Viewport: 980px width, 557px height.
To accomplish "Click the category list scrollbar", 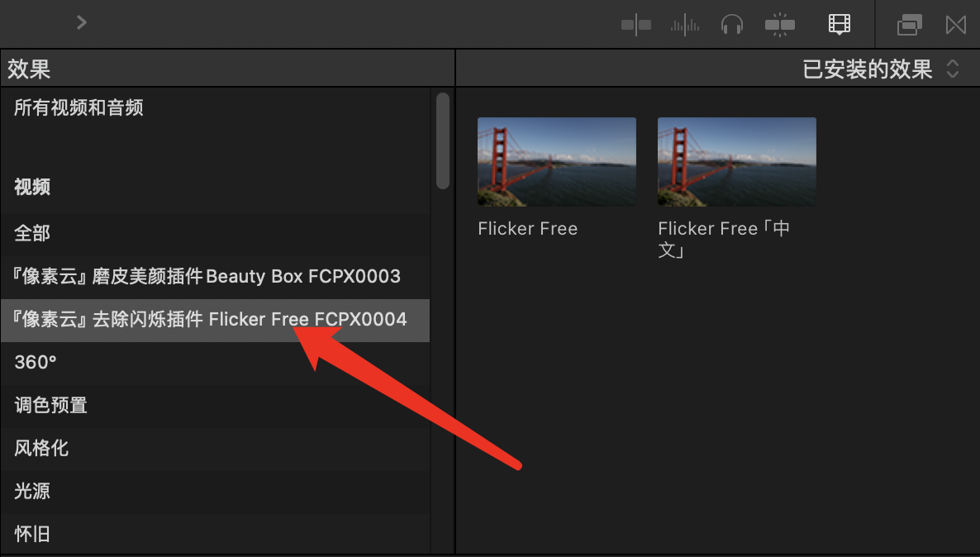I will click(x=443, y=140).
